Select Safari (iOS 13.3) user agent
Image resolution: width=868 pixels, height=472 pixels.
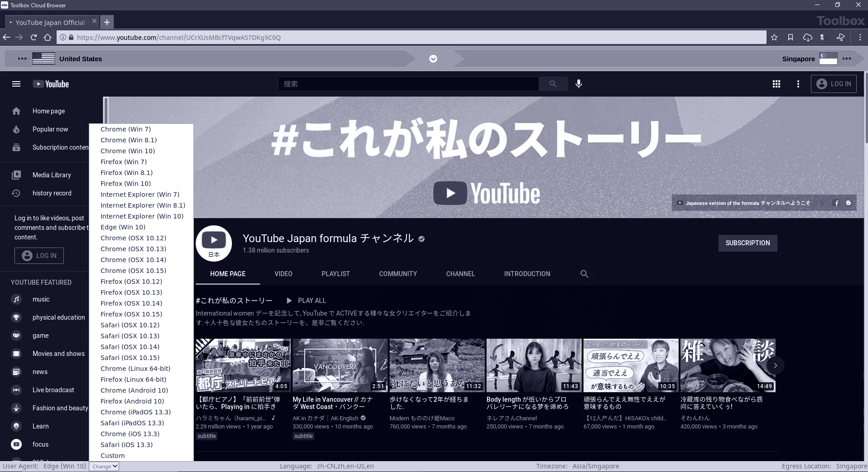(x=141, y=445)
